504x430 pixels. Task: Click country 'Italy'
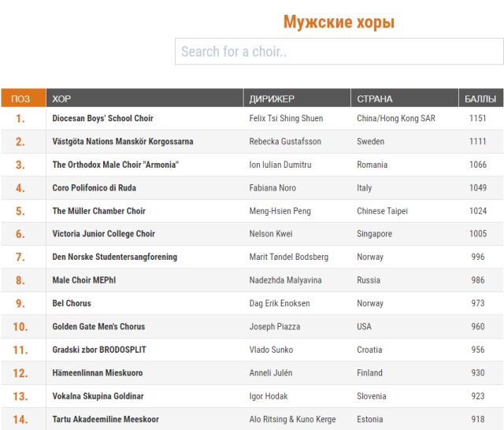pos(364,187)
